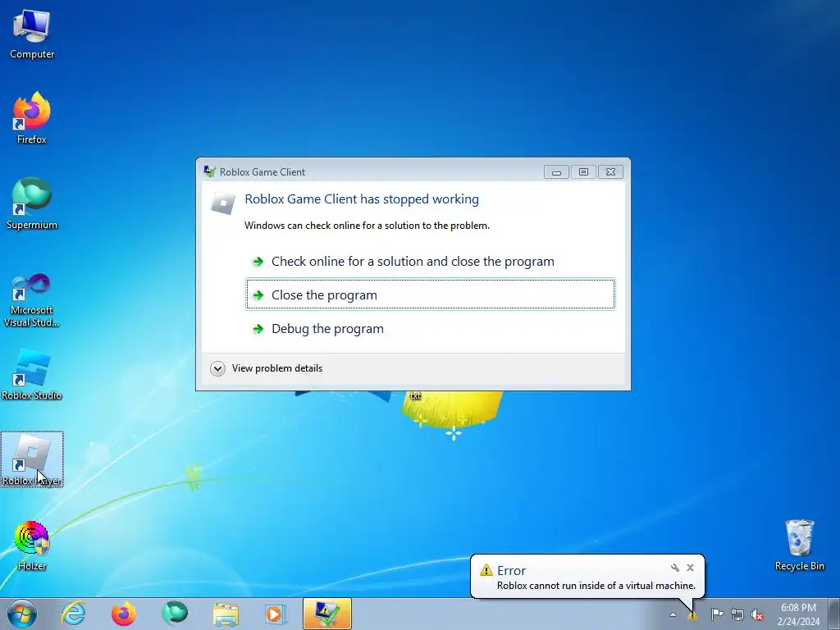The image size is (840, 630).
Task: Launch Internet Explorer from the taskbar
Action: pyautogui.click(x=73, y=614)
